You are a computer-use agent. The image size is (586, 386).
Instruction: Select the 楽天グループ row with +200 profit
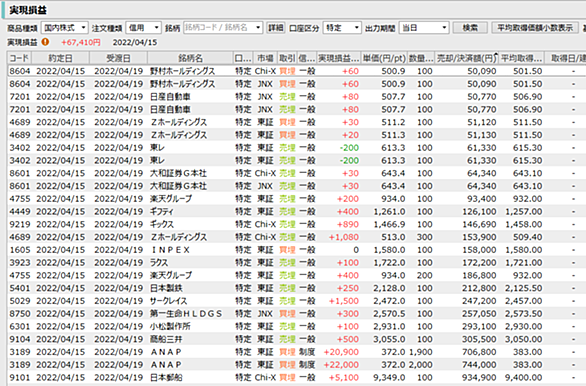297,199
